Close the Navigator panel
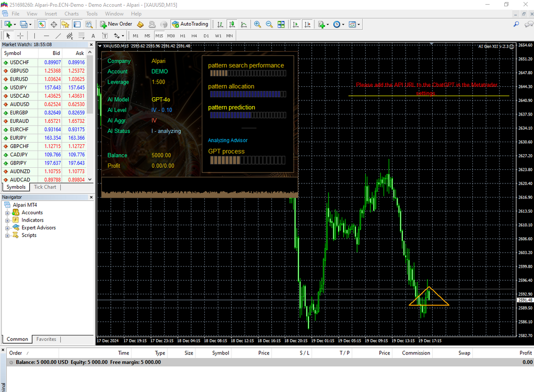 [91, 197]
